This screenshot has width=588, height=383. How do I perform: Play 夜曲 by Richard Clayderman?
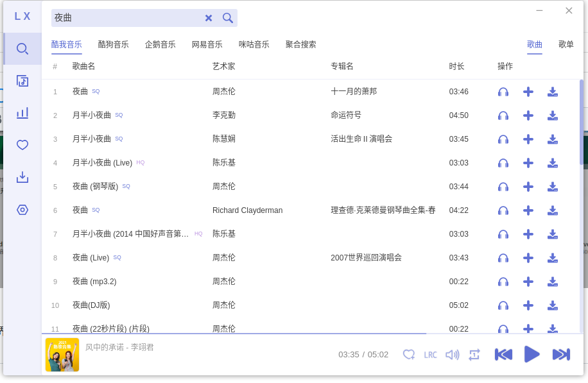[x=503, y=210]
